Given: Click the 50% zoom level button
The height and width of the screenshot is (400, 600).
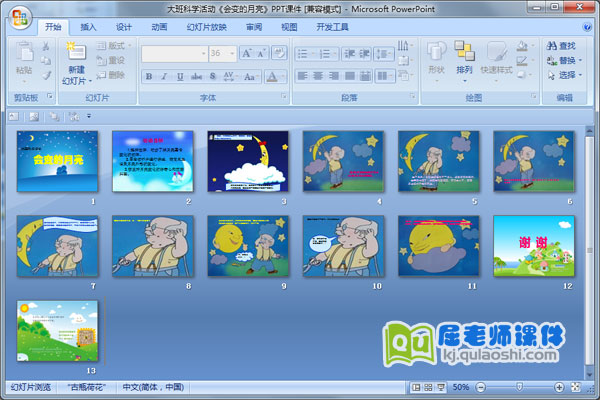Looking at the screenshot, I should click(x=461, y=387).
